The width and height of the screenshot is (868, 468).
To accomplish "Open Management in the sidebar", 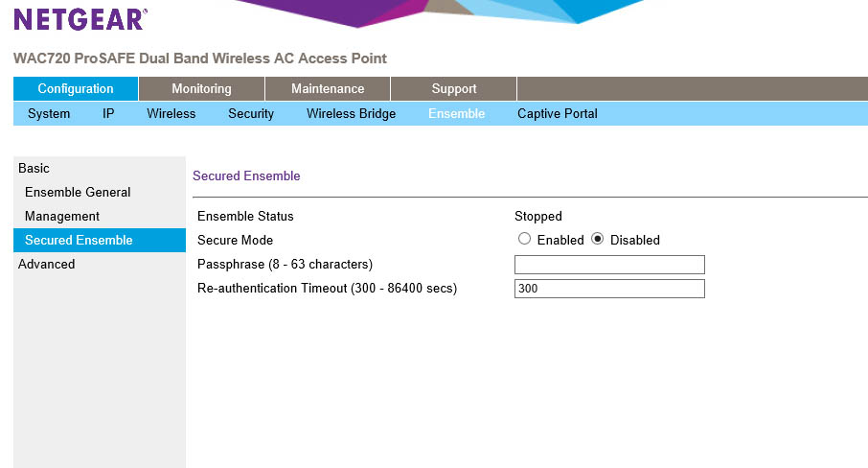I will [x=62, y=216].
